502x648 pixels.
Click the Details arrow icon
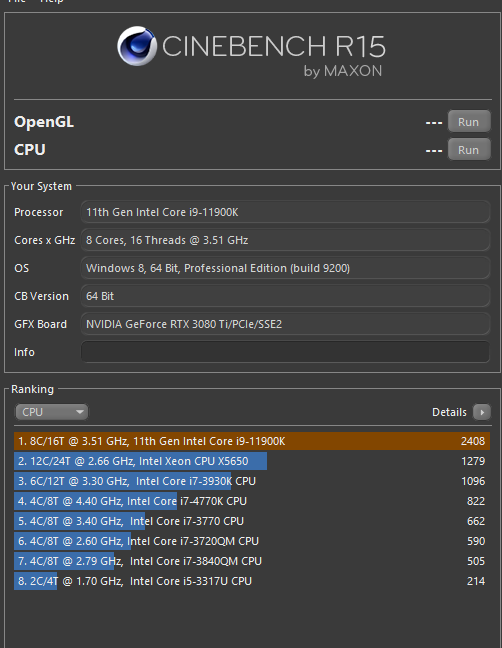[482, 412]
